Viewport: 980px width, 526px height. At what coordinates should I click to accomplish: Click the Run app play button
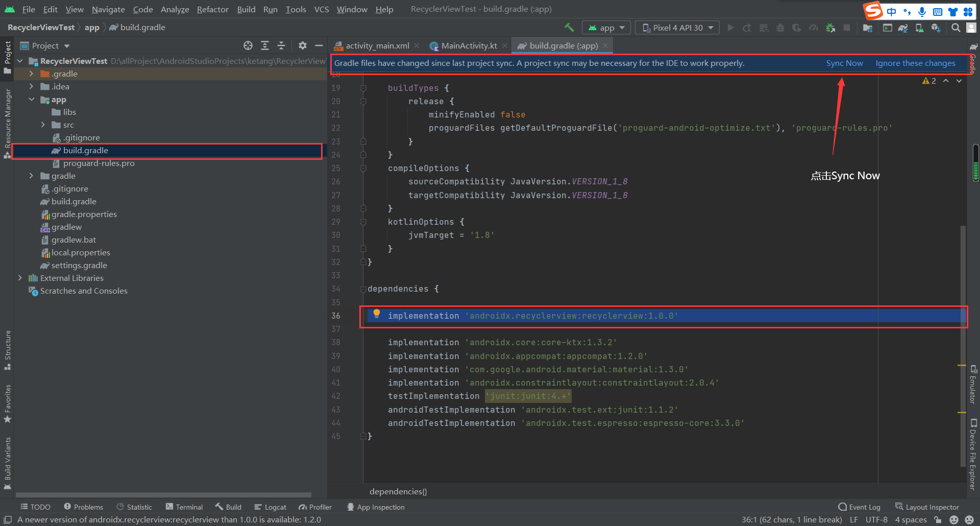pyautogui.click(x=731, y=28)
